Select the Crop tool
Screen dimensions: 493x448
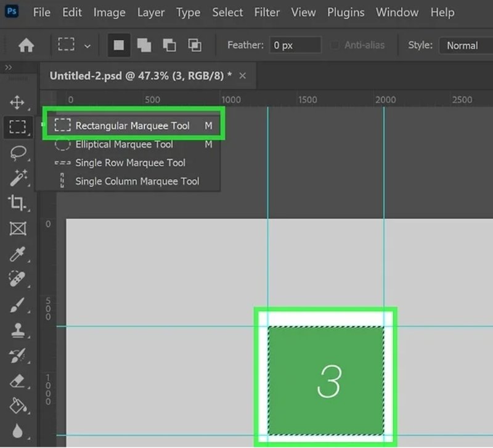click(18, 203)
